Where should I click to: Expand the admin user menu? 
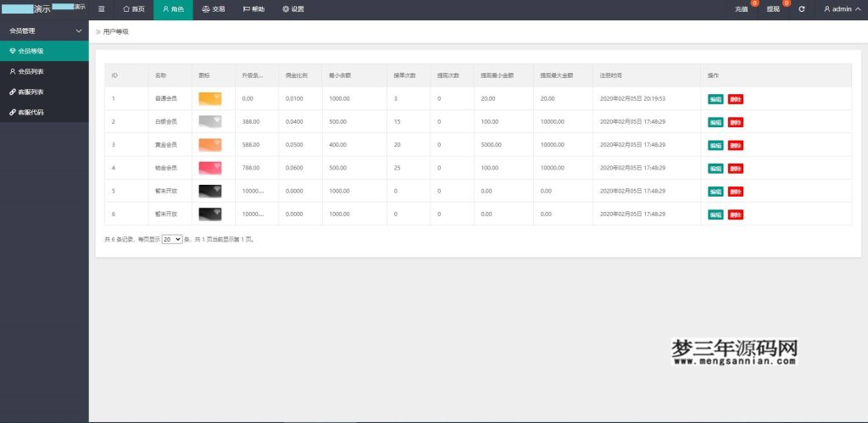tap(842, 9)
